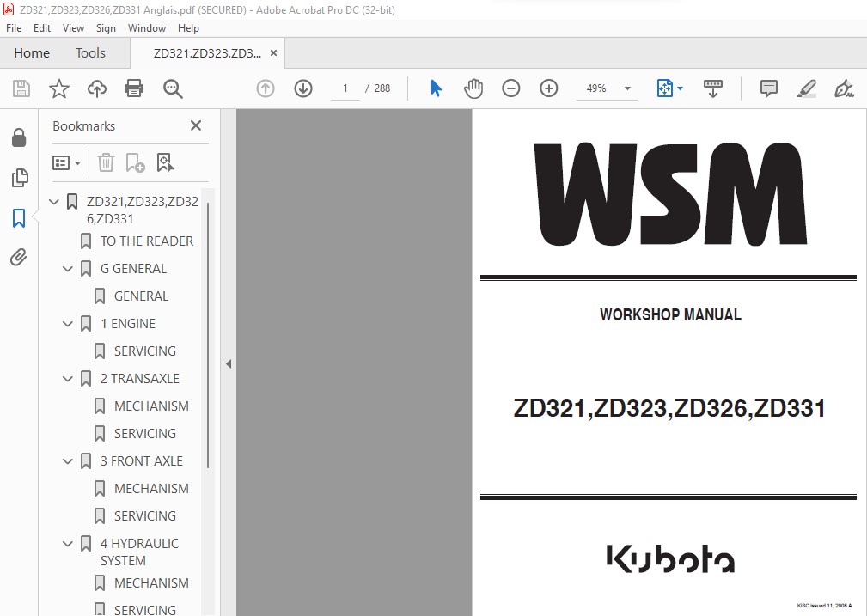Click the Save file icon
Screen dimensions: 867x616
click(21, 88)
